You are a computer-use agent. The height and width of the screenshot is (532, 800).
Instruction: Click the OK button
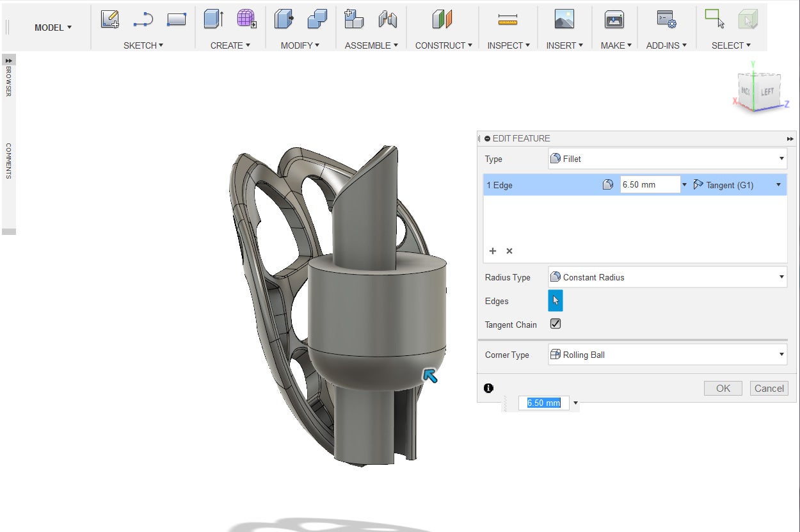[x=723, y=388]
